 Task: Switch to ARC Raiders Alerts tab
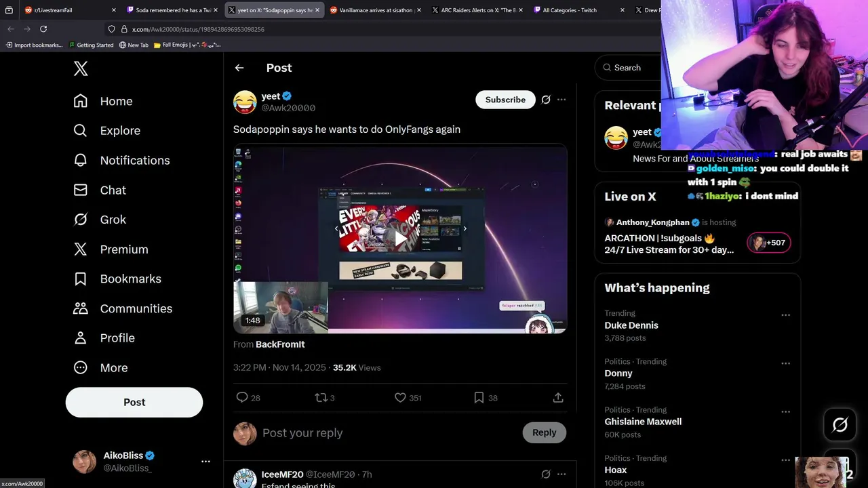click(477, 10)
